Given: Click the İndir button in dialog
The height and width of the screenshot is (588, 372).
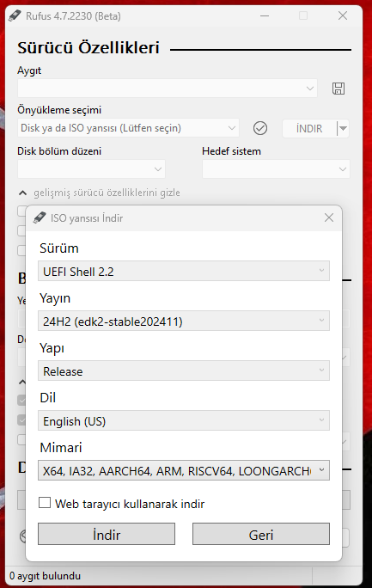Looking at the screenshot, I should click(107, 534).
